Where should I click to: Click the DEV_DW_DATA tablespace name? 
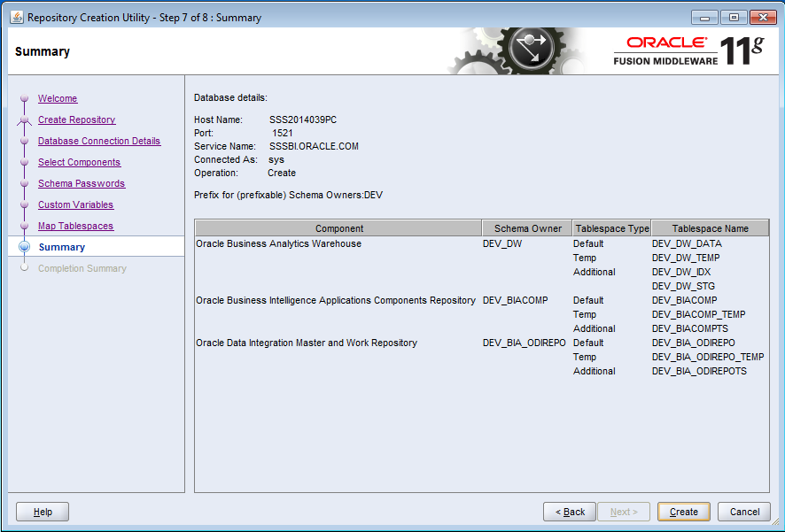[x=687, y=243]
